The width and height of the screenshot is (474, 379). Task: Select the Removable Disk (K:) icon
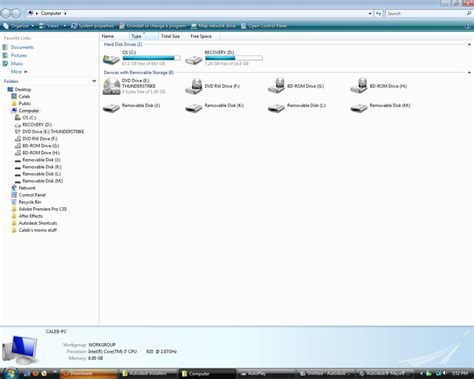pyautogui.click(x=194, y=108)
